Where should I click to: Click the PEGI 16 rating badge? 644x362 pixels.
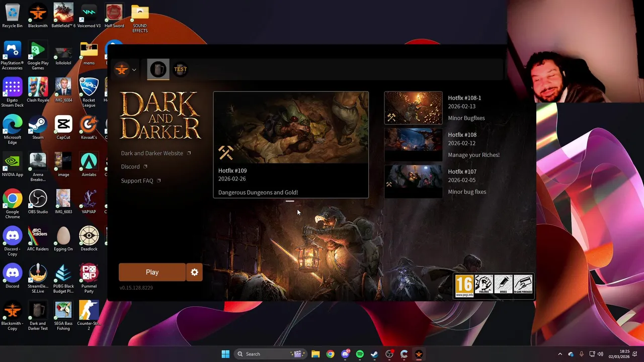[464, 286]
